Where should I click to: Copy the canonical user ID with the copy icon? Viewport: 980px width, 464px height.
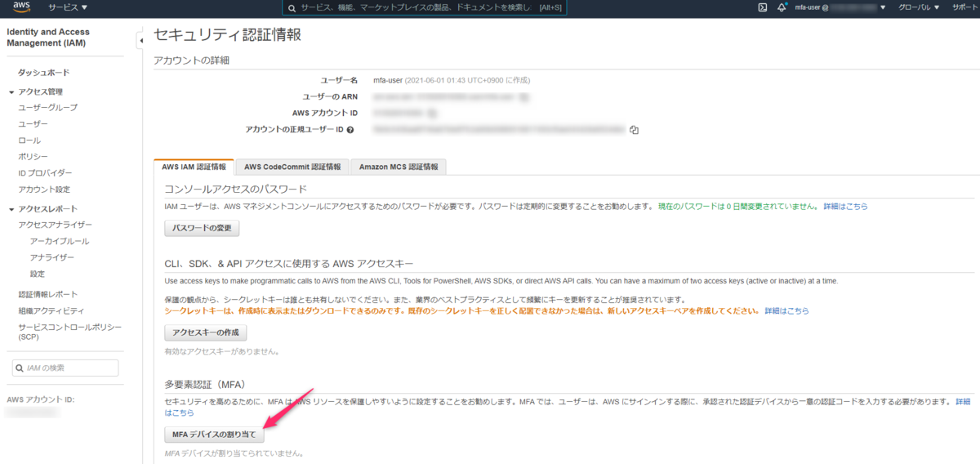point(634,130)
